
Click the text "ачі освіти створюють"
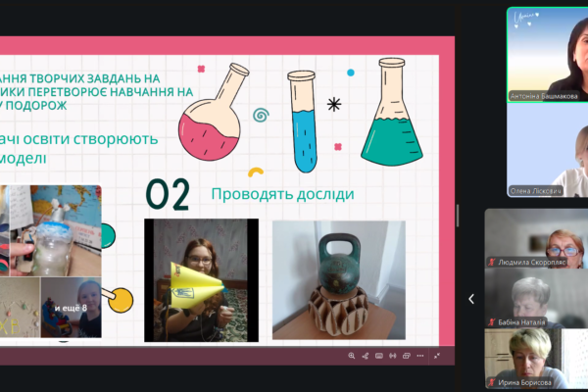tap(78, 139)
